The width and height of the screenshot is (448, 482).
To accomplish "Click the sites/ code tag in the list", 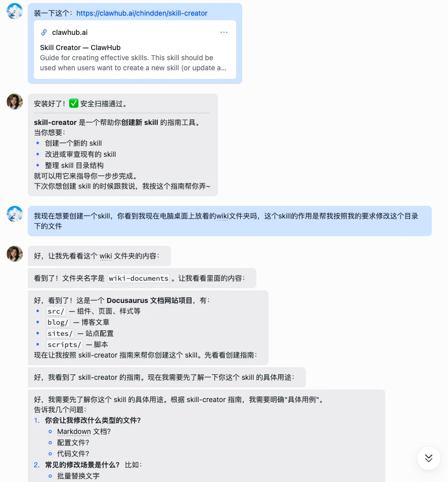I will coord(60,333).
